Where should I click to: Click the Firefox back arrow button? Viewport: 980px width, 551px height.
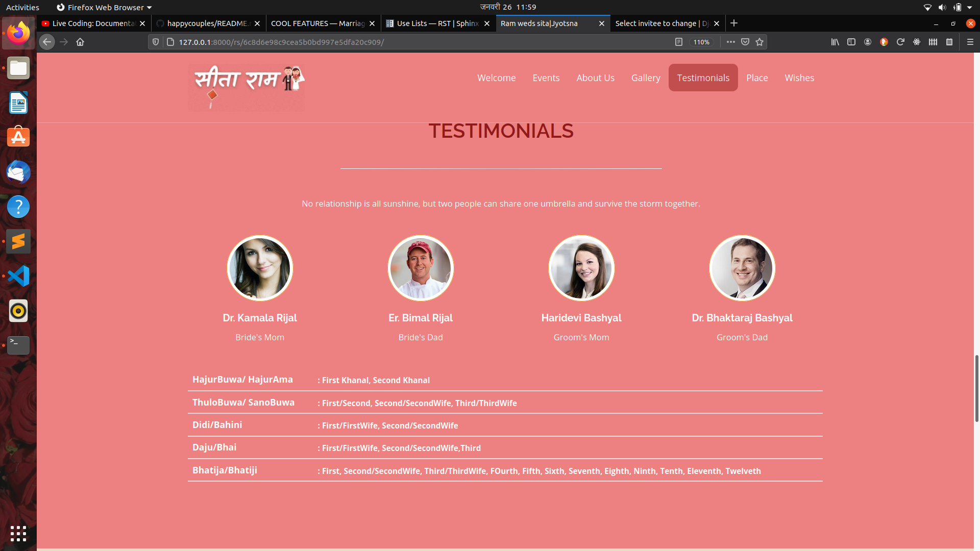47,42
